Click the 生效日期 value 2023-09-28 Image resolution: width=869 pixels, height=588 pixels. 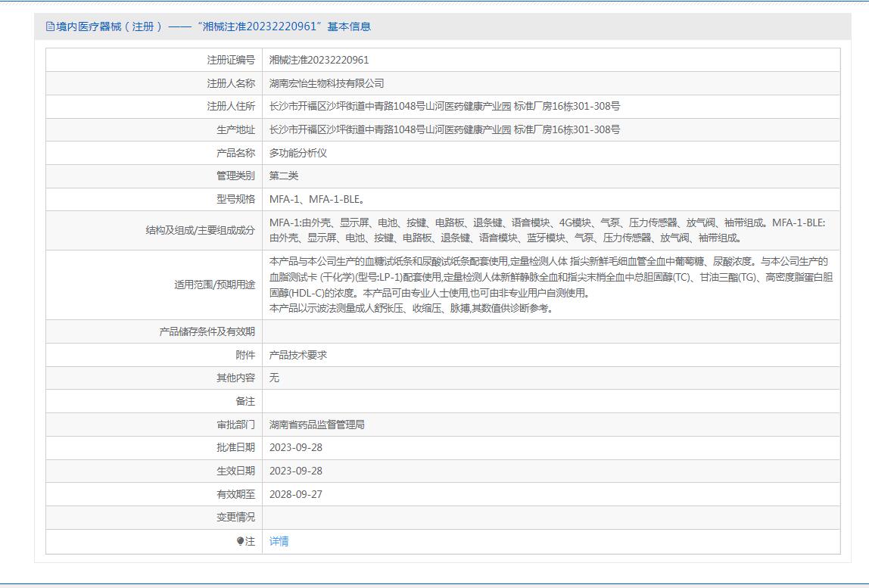coord(295,471)
